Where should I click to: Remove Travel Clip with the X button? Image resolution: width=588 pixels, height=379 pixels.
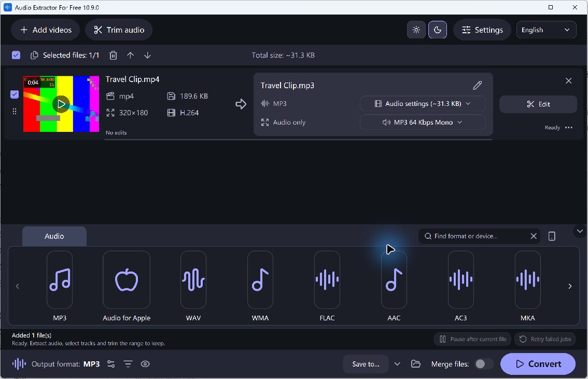568,81
